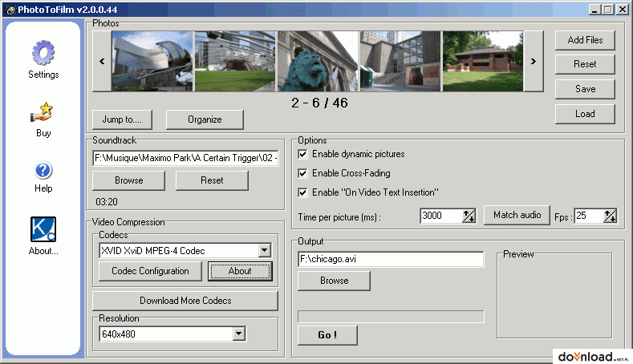
Task: Click the Jump to.... button
Action: [122, 119]
